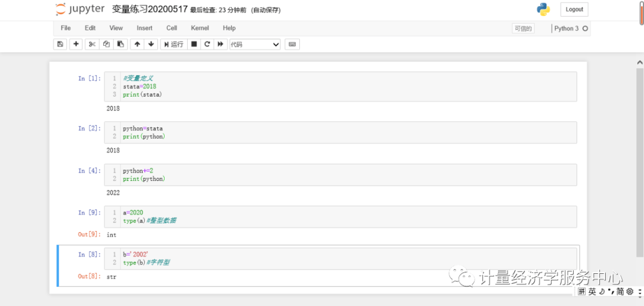The image size is (644, 306).
Task: Toggle the 简 simplified Chinese input mode
Action: [x=620, y=292]
